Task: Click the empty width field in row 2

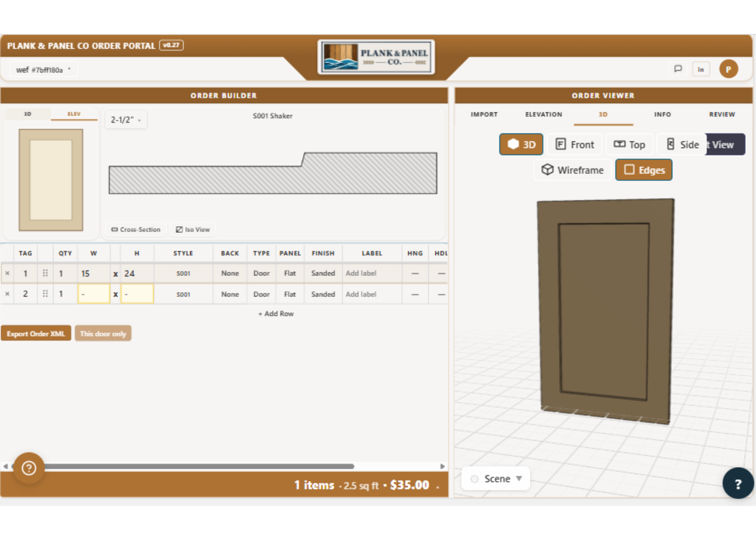Action: point(94,294)
